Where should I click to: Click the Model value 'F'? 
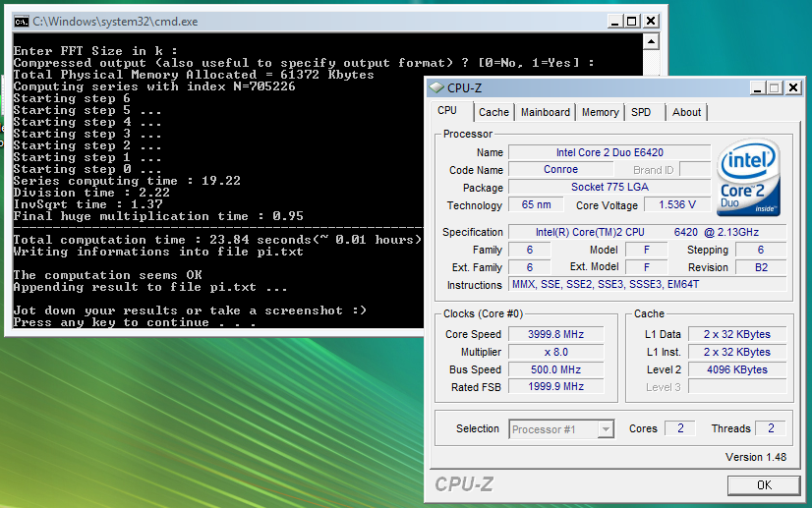coord(646,250)
